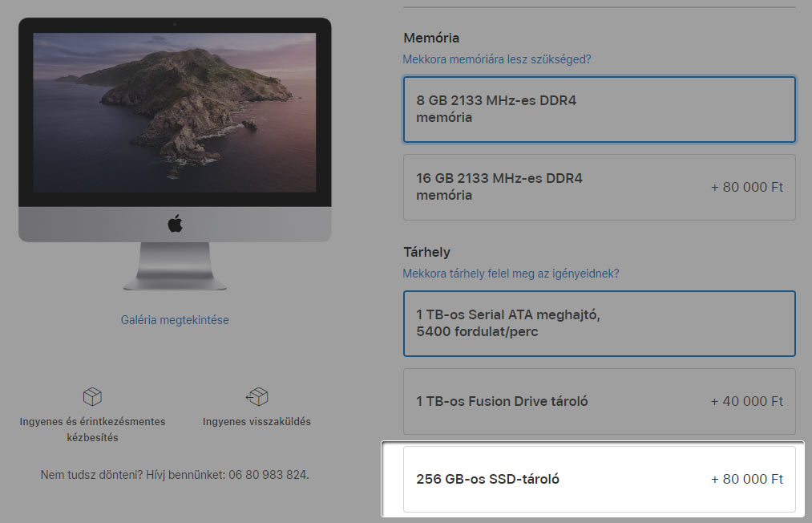Click the '+ 80 000 Ft' price for 16 GB memory

[747, 187]
